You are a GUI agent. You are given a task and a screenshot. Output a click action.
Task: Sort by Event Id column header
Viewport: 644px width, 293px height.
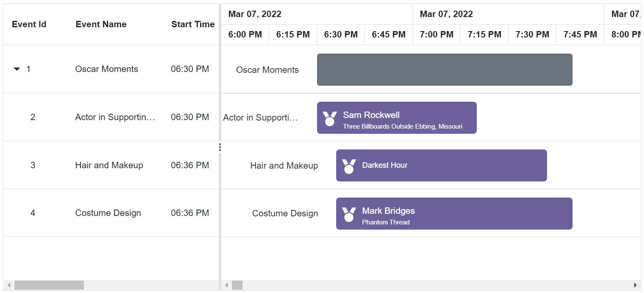tap(29, 24)
